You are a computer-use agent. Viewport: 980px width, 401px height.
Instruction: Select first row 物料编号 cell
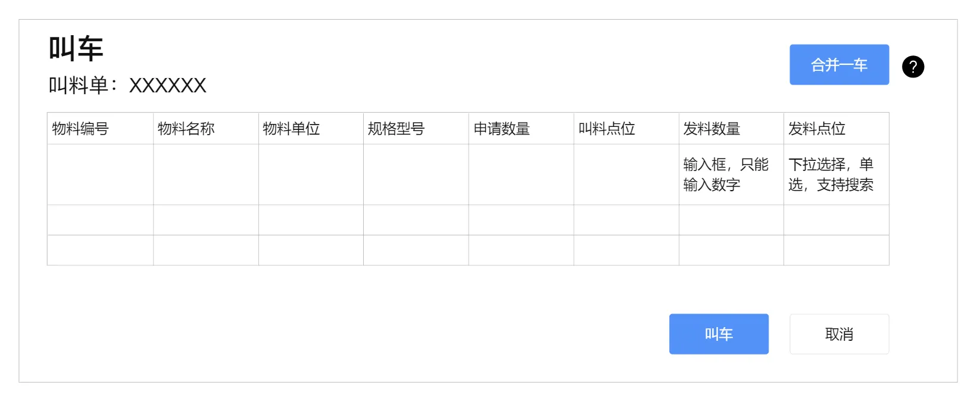[100, 175]
